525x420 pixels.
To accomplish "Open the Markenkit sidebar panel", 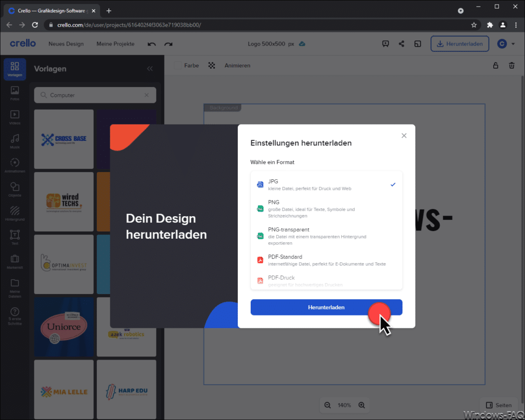I will 15,262.
